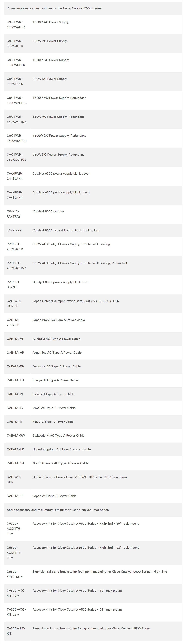Viewport: 192px width, 644px height.
Task: Click the CAB-TA-250V-JP product ID
Action: [13, 322]
